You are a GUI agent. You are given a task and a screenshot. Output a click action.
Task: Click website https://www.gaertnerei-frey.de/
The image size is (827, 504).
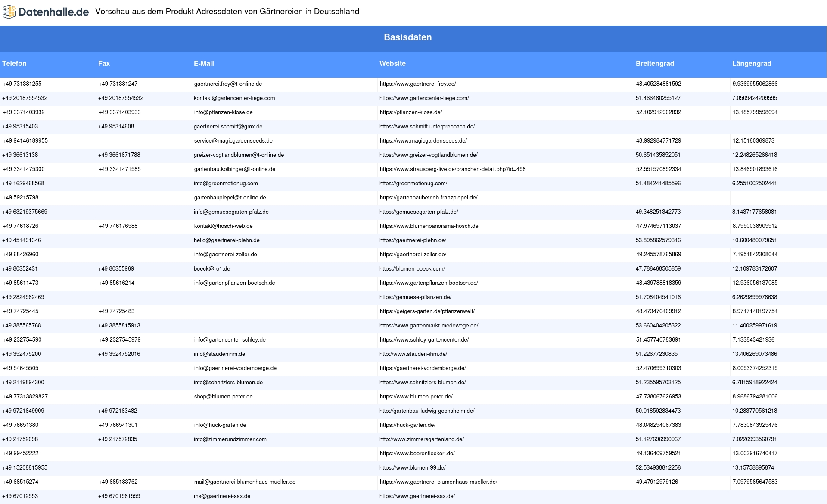click(x=418, y=84)
